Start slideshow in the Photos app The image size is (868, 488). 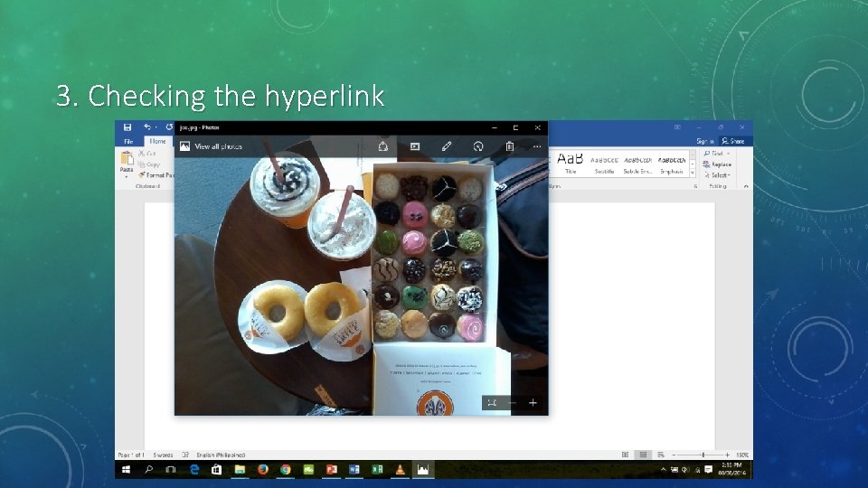pyautogui.click(x=415, y=146)
